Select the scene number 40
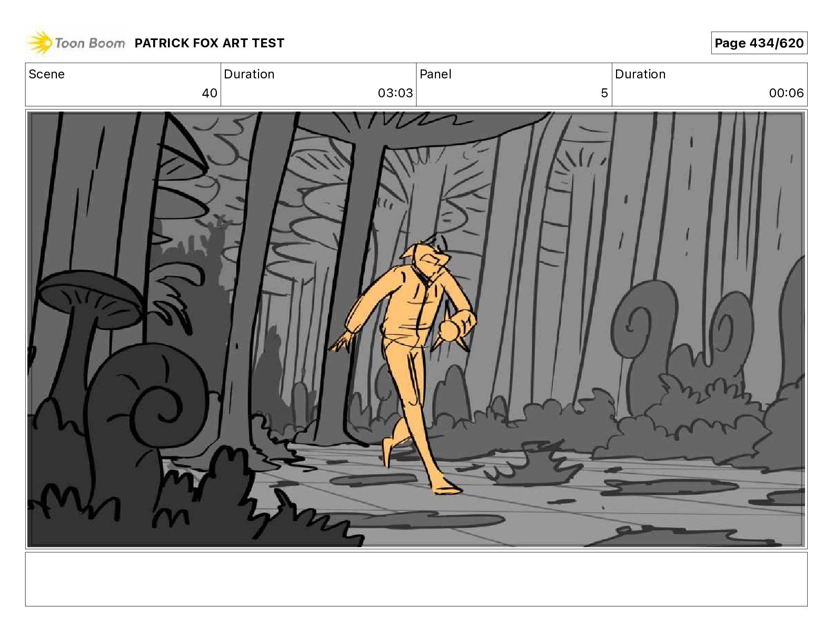The width and height of the screenshot is (834, 644). pyautogui.click(x=210, y=93)
